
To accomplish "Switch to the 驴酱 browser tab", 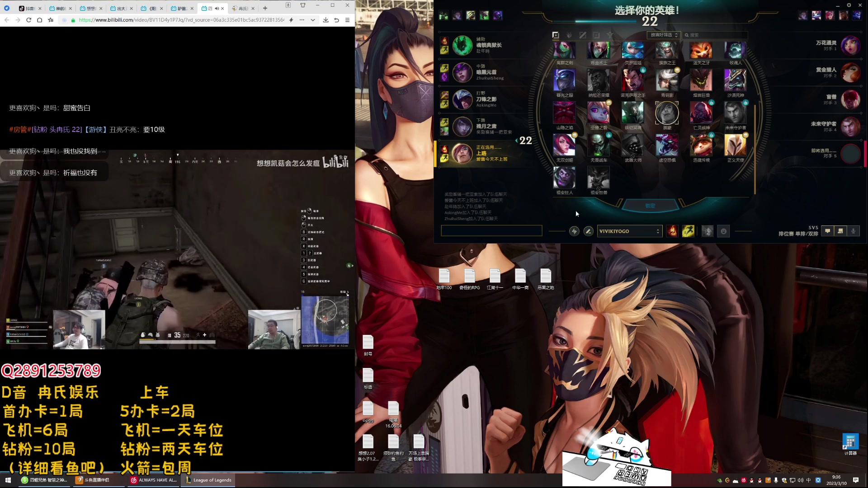I will click(x=181, y=8).
